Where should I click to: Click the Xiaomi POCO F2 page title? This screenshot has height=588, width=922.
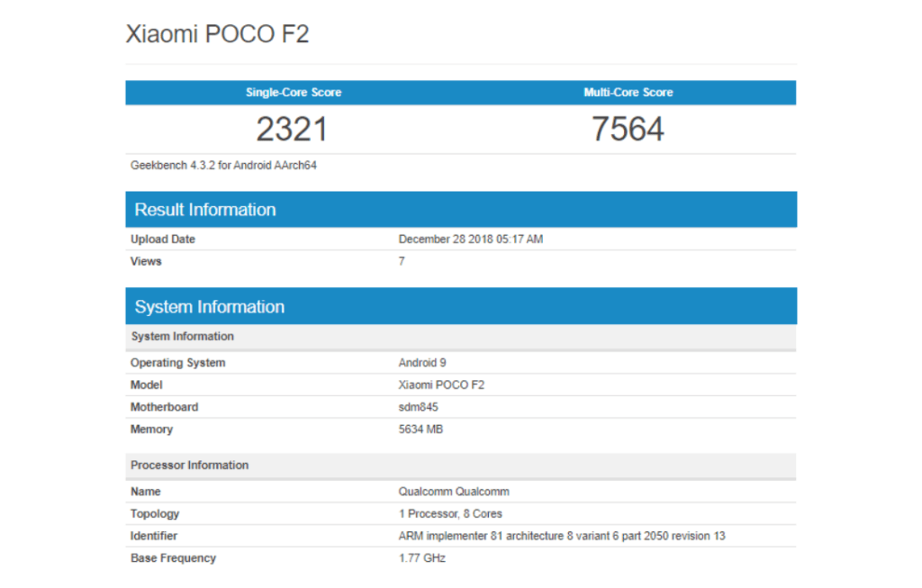217,34
